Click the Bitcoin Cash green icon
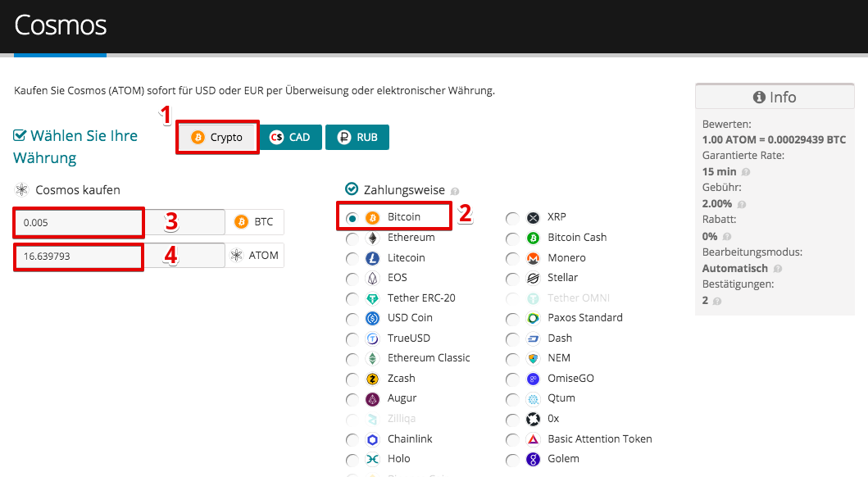868x477 pixels. coord(533,238)
